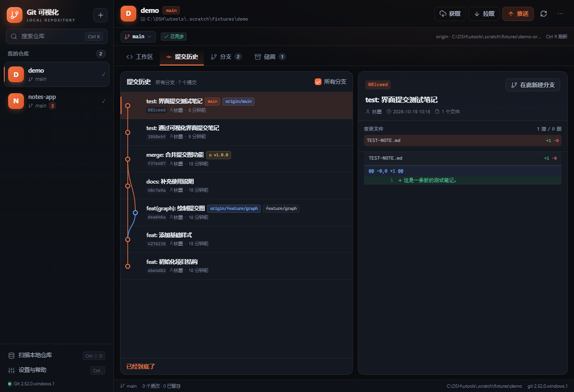This screenshot has height=392, width=574.
Task: Go to the 储藏 stash tab
Action: [x=270, y=57]
